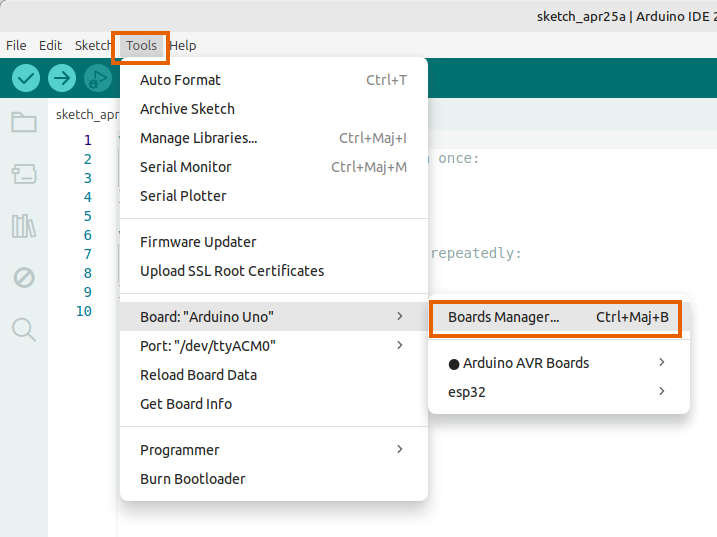Open the File menu
Image resolution: width=717 pixels, height=537 pixels.
(16, 46)
